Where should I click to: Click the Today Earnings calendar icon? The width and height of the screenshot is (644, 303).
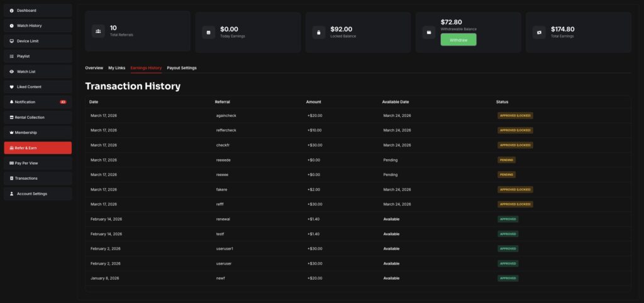click(x=209, y=32)
